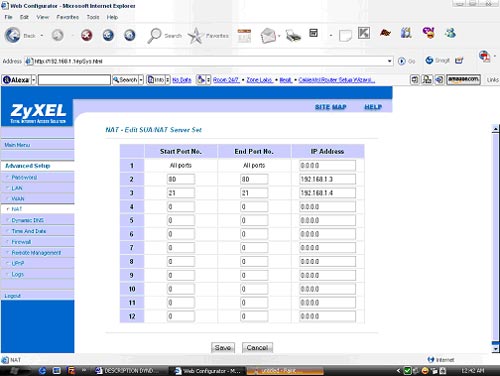Click the green shield tray icon
Image resolution: width=500 pixels, height=376 pixels.
pos(407,371)
